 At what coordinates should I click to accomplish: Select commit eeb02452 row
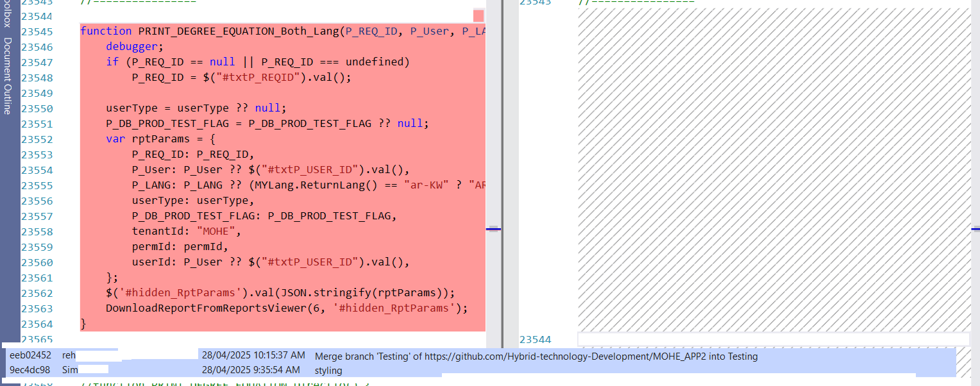tap(481, 356)
